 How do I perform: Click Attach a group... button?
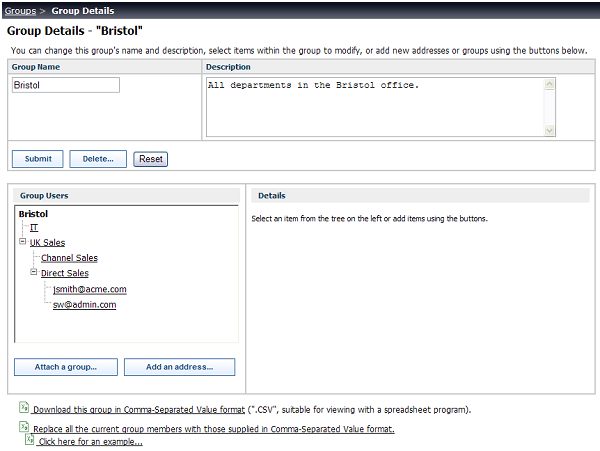coord(66,367)
